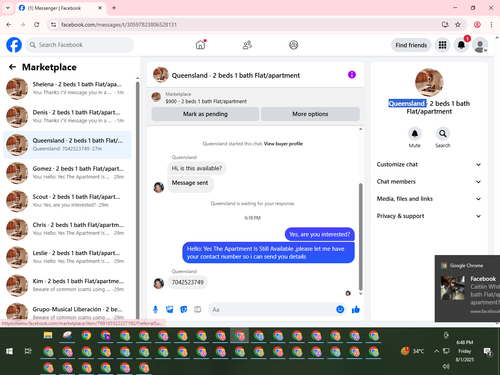Attach a photo with image icon
500x375 pixels.
coord(170,310)
